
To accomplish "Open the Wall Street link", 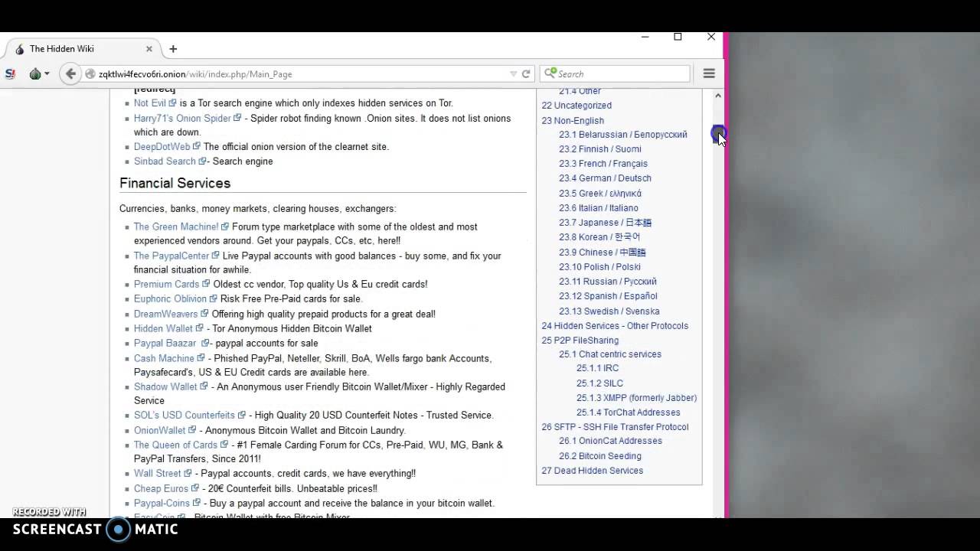I will tap(158, 474).
